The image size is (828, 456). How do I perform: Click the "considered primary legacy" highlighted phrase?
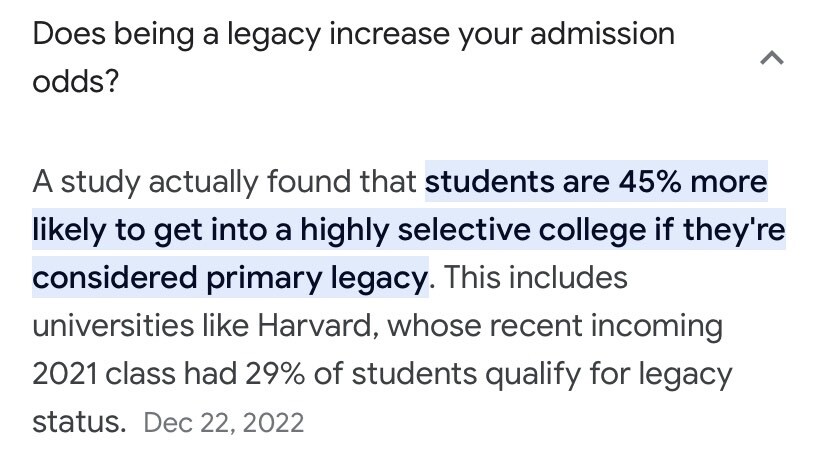pyautogui.click(x=229, y=278)
